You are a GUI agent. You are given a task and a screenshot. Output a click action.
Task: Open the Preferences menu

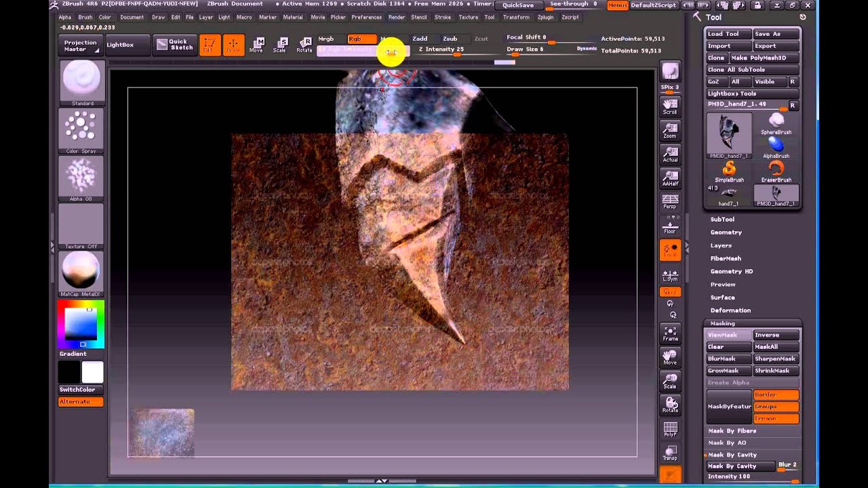click(366, 17)
